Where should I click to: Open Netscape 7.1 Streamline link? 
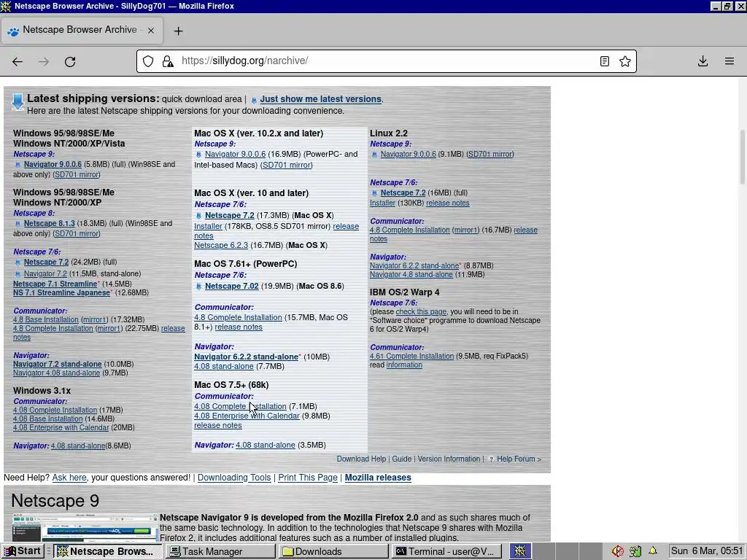55,284
